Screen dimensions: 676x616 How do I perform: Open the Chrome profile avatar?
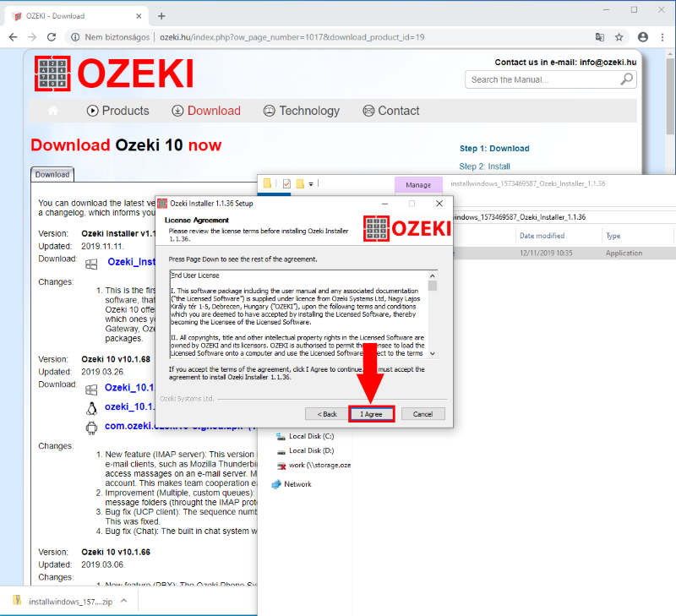(x=643, y=37)
